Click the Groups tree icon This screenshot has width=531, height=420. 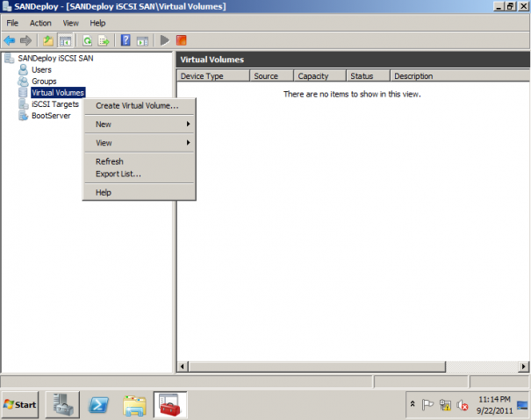pos(23,82)
